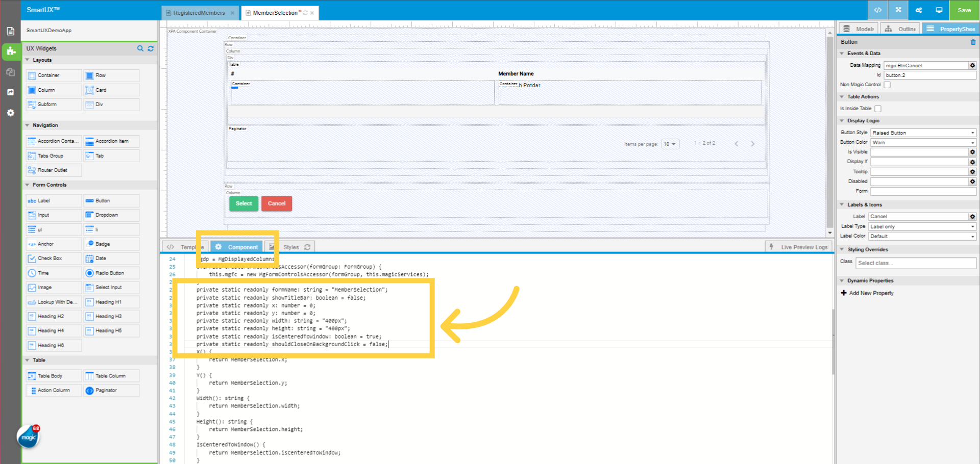Open Data Mapping options via its gear icon
This screenshot has width=980, height=464.
coord(972,65)
